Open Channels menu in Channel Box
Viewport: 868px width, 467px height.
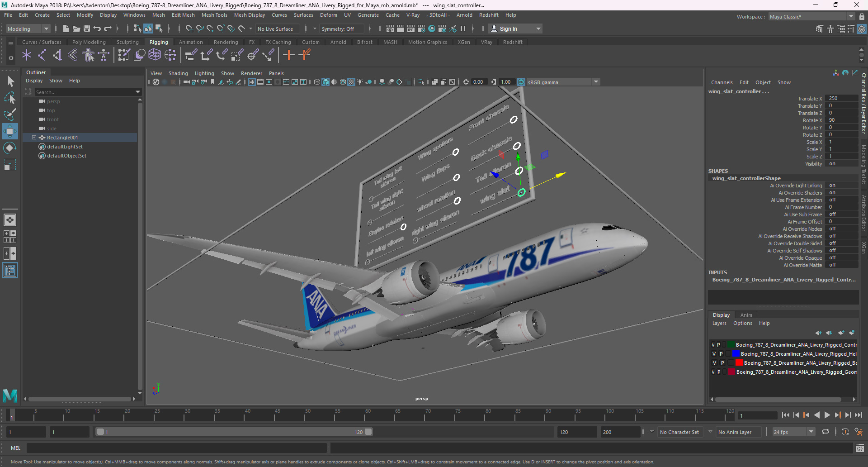pos(722,82)
